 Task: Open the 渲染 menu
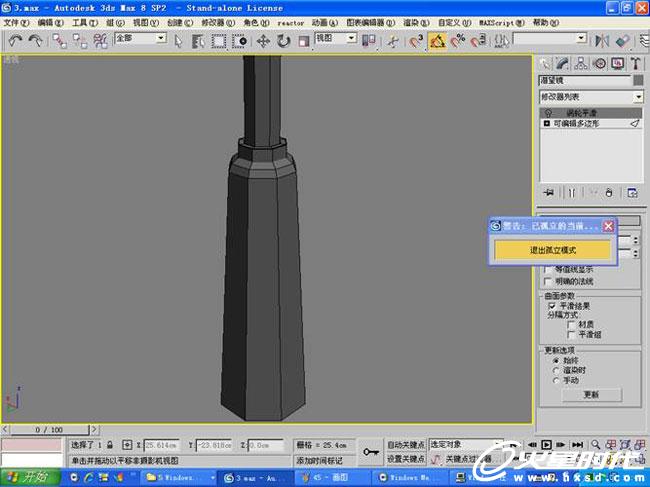pos(416,23)
